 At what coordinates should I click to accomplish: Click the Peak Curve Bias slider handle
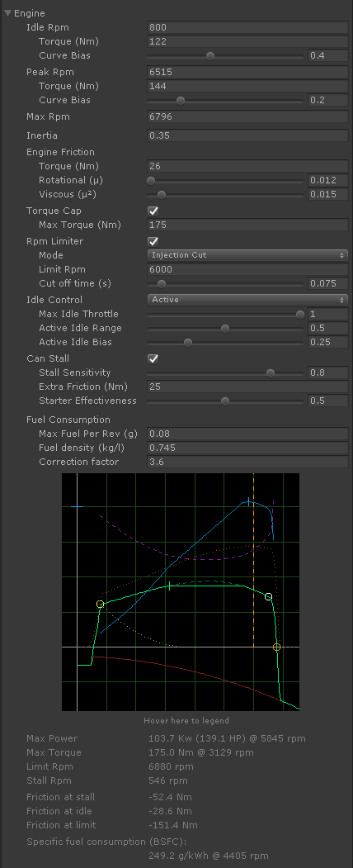(180, 100)
